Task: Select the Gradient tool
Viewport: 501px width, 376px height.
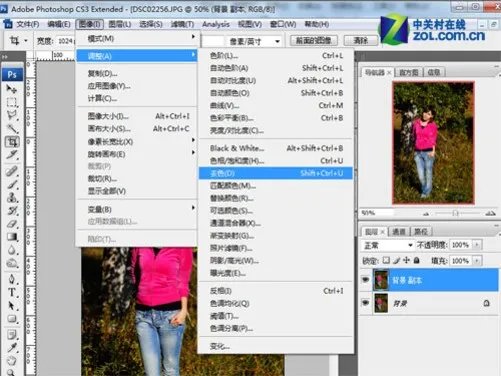Action: 12,237
